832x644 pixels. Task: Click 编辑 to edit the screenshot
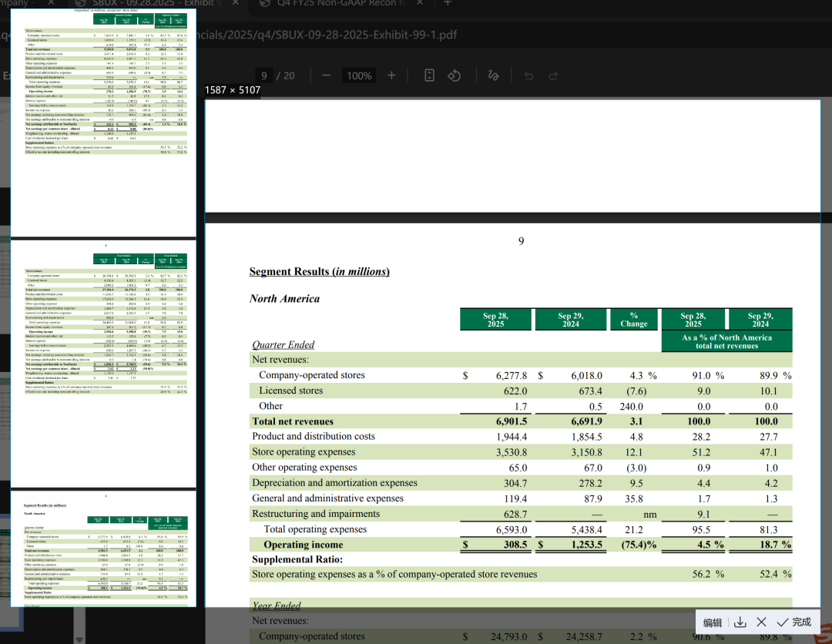(713, 622)
